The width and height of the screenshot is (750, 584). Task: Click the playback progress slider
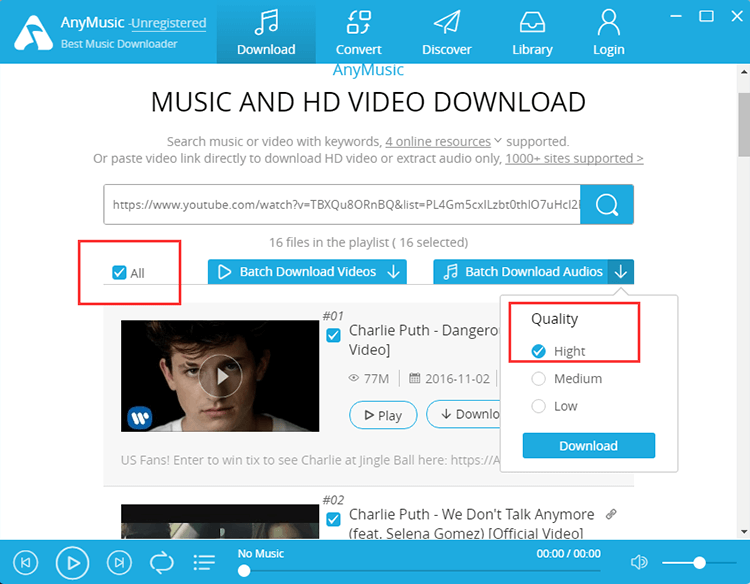[420, 571]
